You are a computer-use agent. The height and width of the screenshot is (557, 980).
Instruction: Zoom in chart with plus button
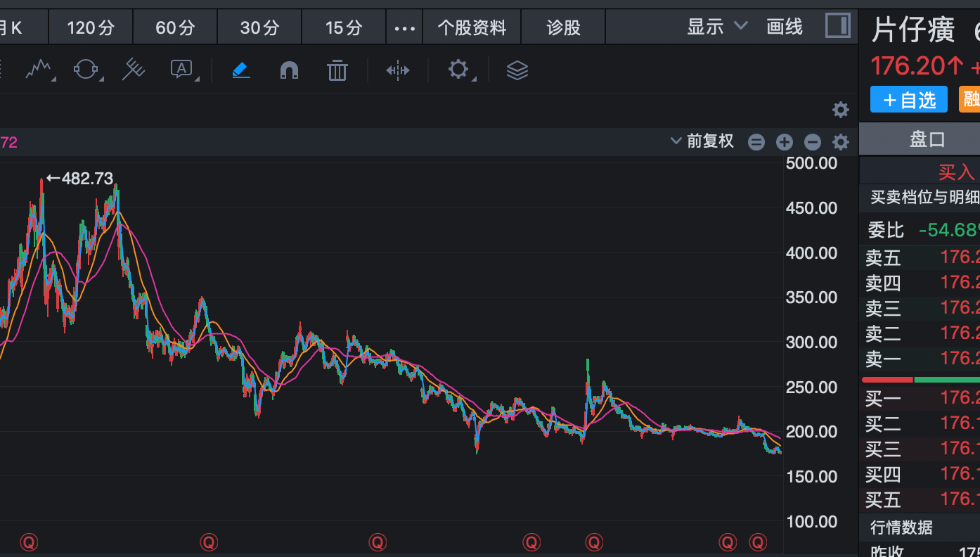pyautogui.click(x=785, y=142)
